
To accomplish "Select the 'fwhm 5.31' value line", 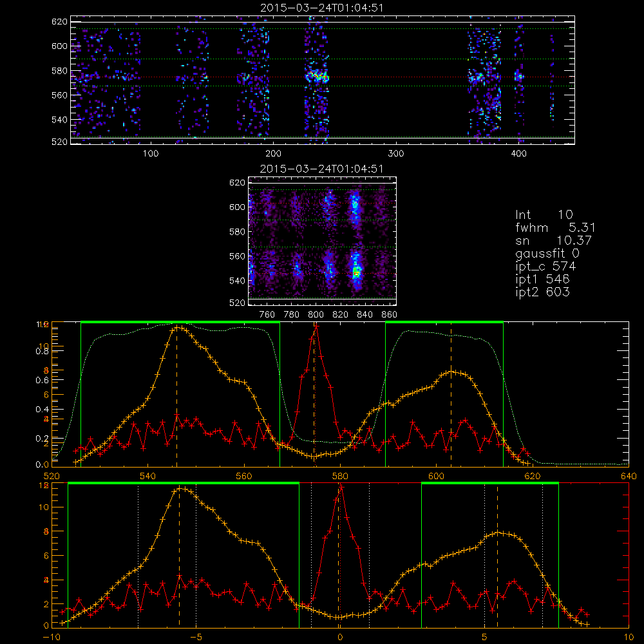I will click(555, 227).
